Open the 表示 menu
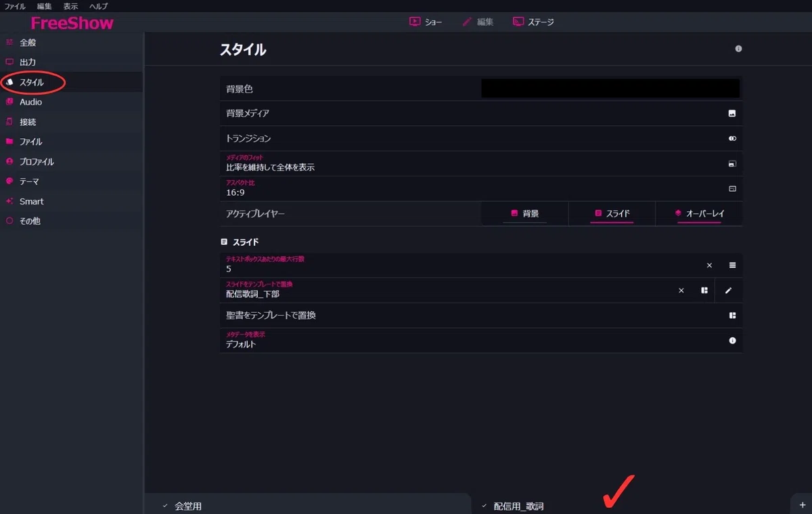The width and height of the screenshot is (812, 514). tap(70, 6)
